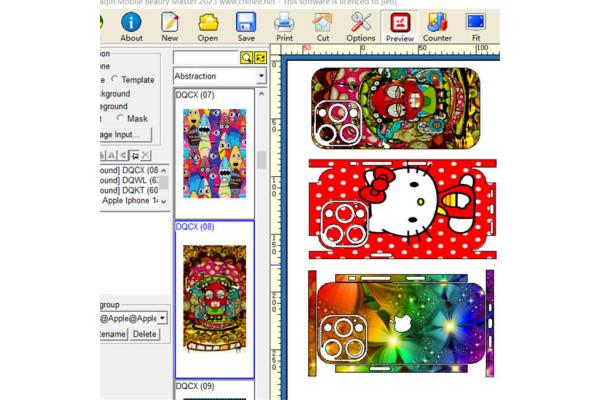
Task: Click the Image Input button
Action: tap(126, 134)
